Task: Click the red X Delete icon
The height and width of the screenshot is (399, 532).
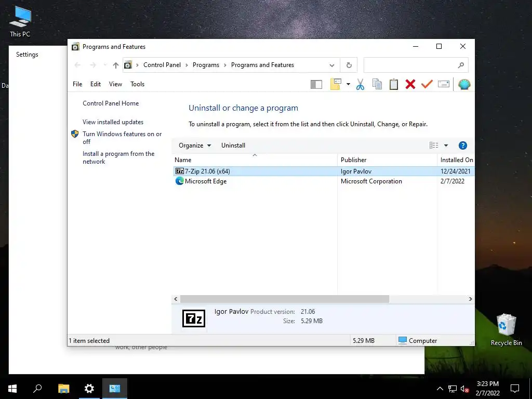Action: pos(410,84)
